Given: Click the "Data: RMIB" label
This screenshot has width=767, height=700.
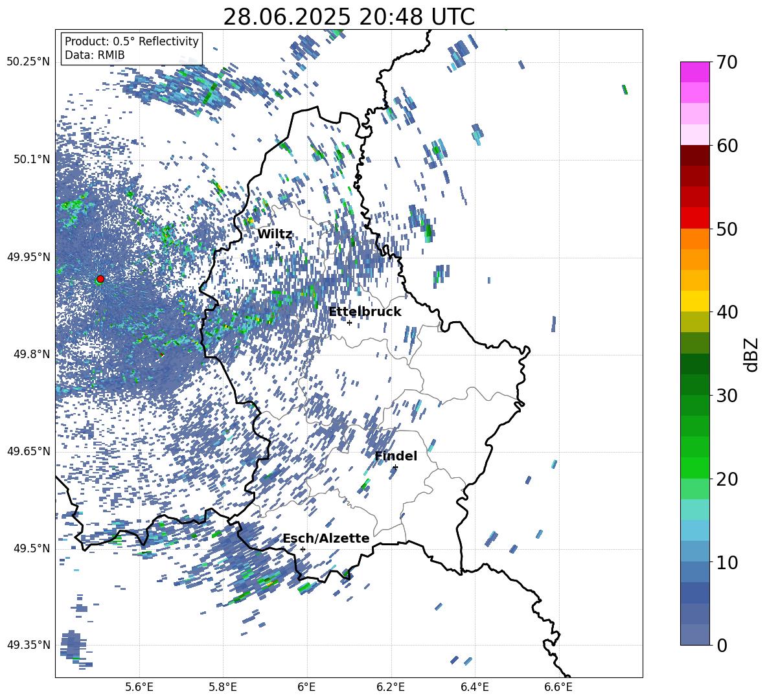Looking at the screenshot, I should pos(95,55).
